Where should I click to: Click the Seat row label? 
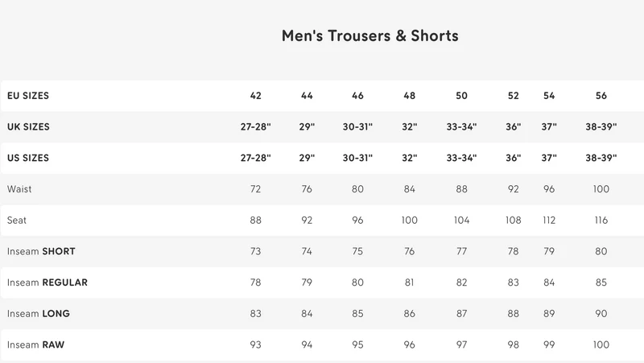coord(16,220)
